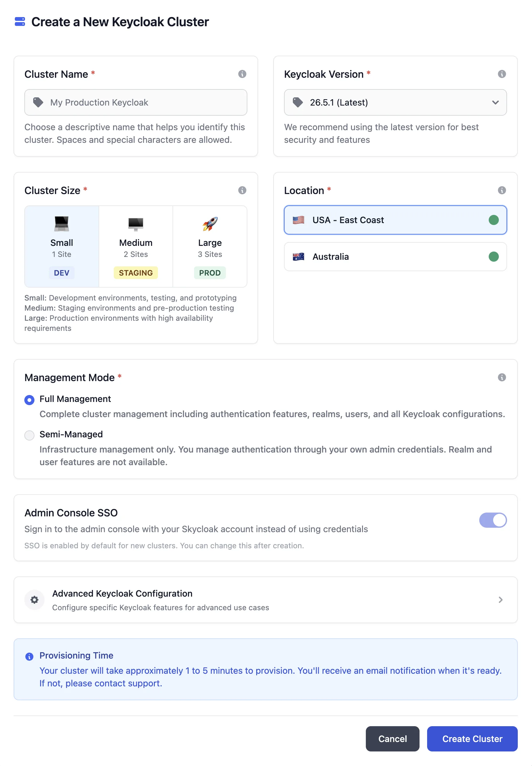This screenshot has width=532, height=766.
Task: Click the Location info icon
Action: 501,190
